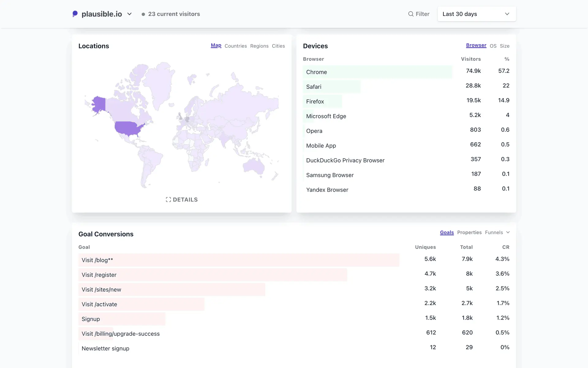Open the Properties tab in Goal Conversions
The image size is (588, 368).
click(x=469, y=232)
